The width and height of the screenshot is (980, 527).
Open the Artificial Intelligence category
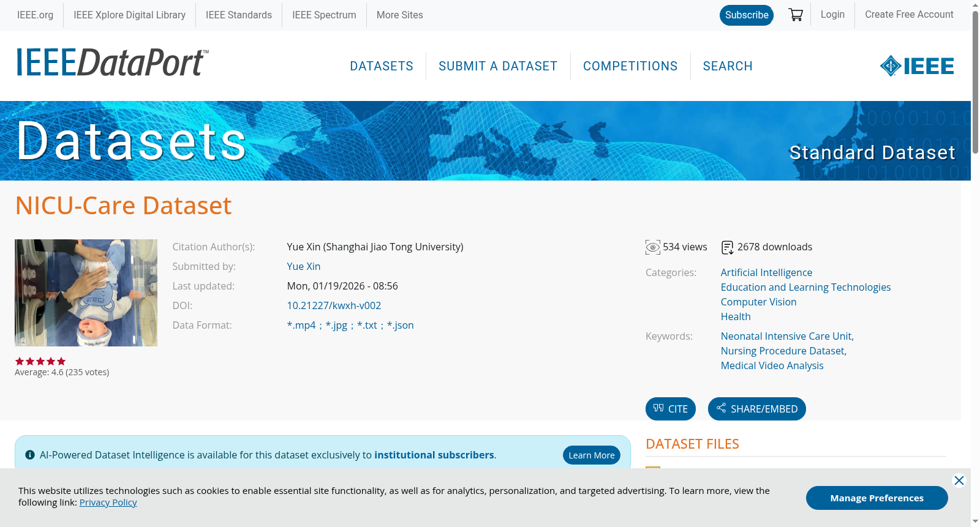click(766, 272)
